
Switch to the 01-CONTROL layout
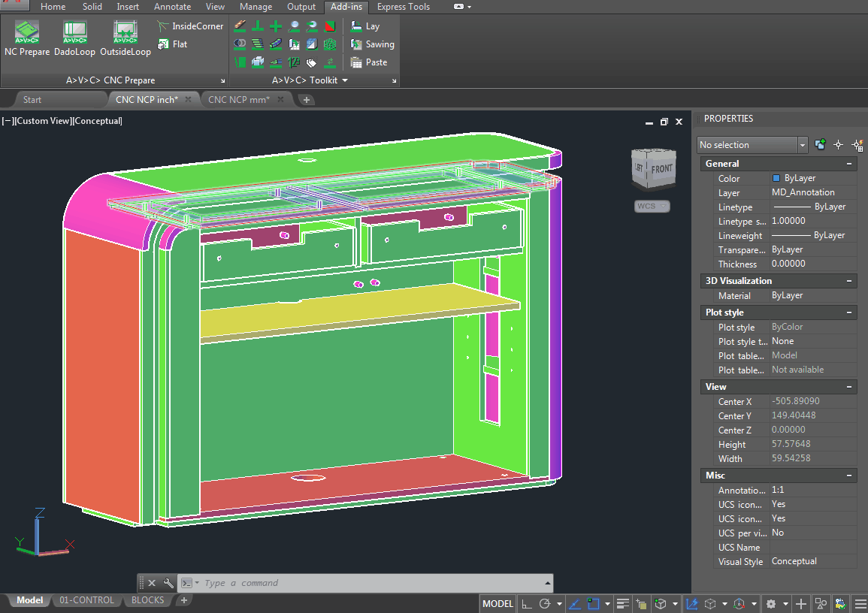point(87,600)
